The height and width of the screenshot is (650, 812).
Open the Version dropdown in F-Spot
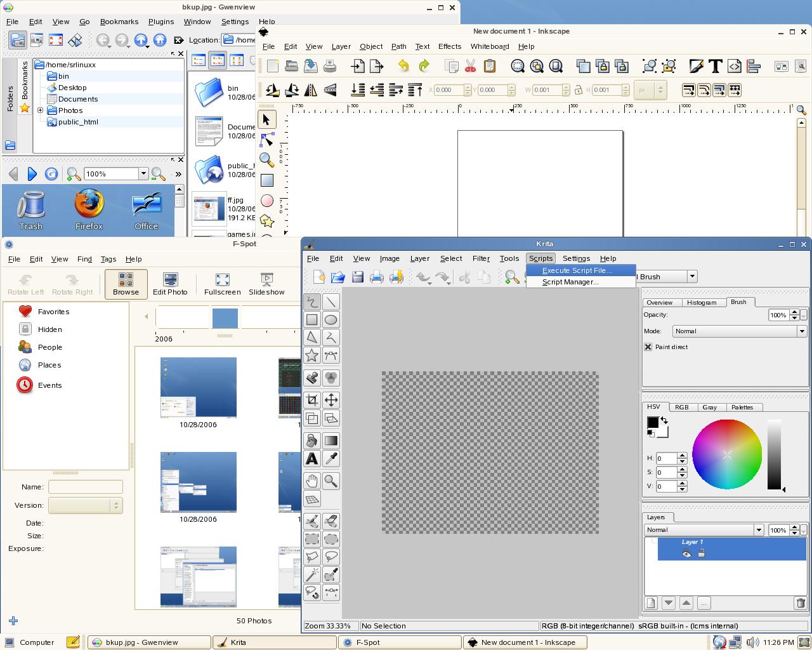tap(85, 505)
